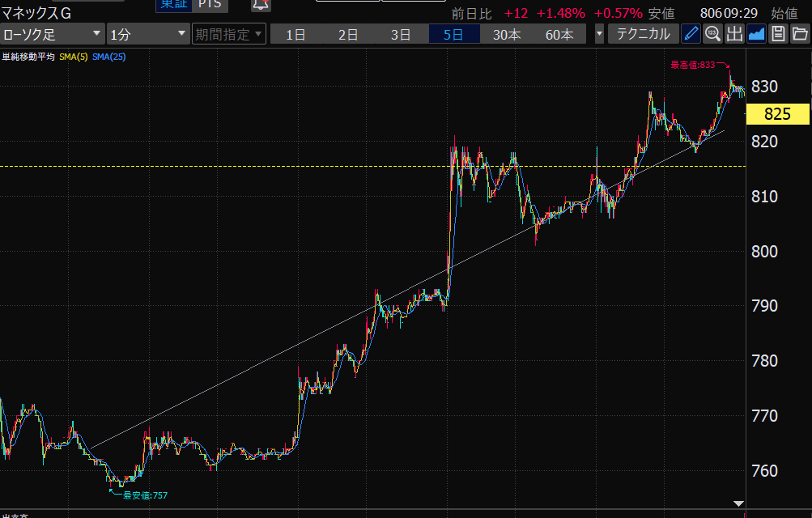Select the 60本 bar count tab
This screenshot has height=518, width=812.
click(559, 35)
